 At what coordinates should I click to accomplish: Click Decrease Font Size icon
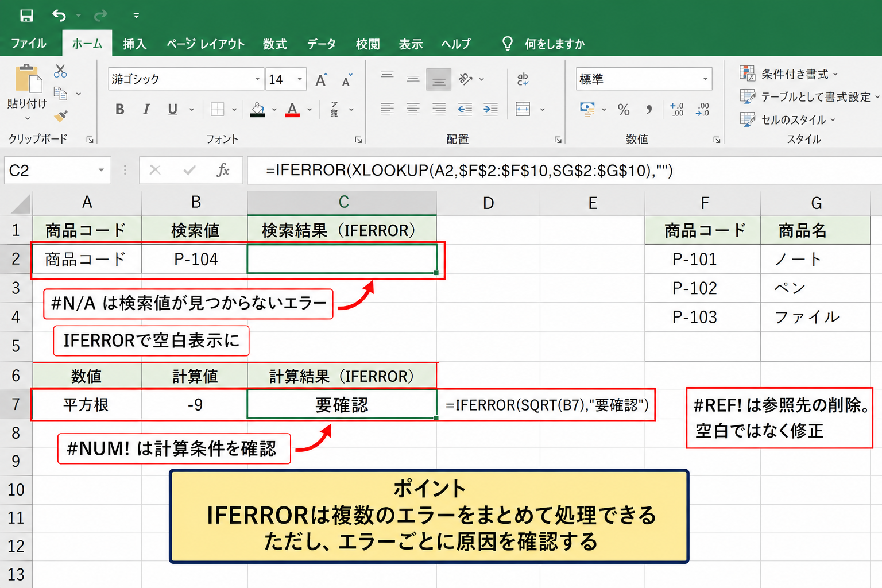347,80
